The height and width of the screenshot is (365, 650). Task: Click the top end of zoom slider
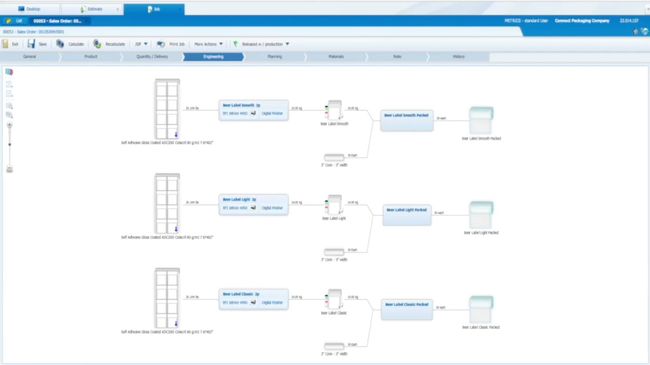pyautogui.click(x=10, y=125)
